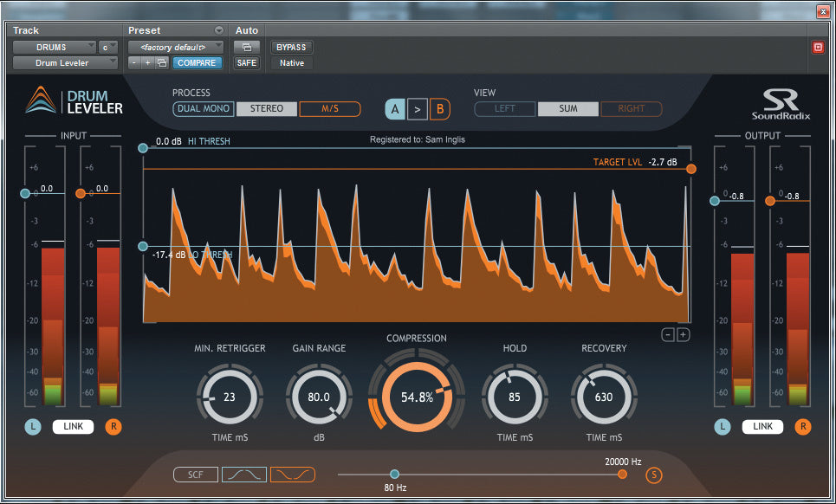The height and width of the screenshot is (504, 836).
Task: Open the Preset settings menu arrow
Action: point(218,30)
